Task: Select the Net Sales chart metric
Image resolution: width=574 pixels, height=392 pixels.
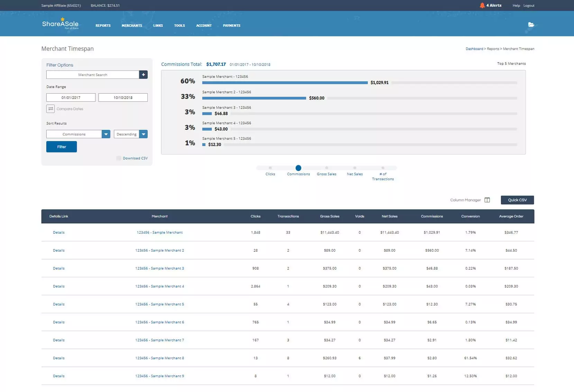Action: (x=355, y=168)
